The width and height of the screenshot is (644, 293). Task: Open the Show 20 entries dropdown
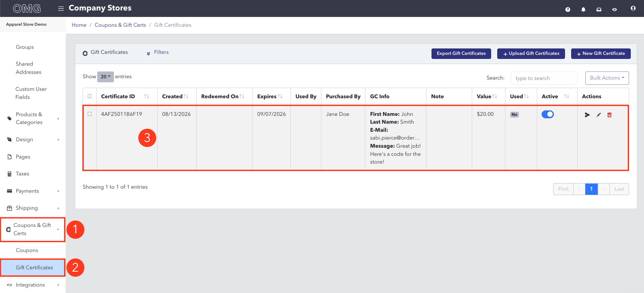coord(106,77)
